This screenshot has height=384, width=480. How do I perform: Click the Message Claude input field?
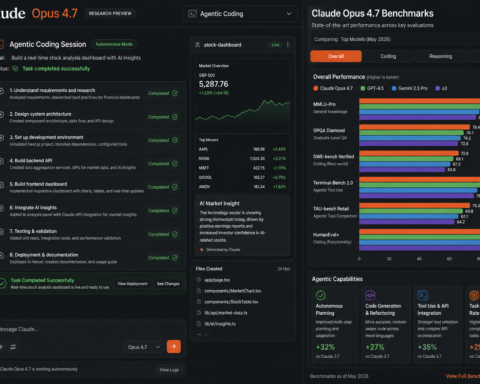tap(92, 329)
